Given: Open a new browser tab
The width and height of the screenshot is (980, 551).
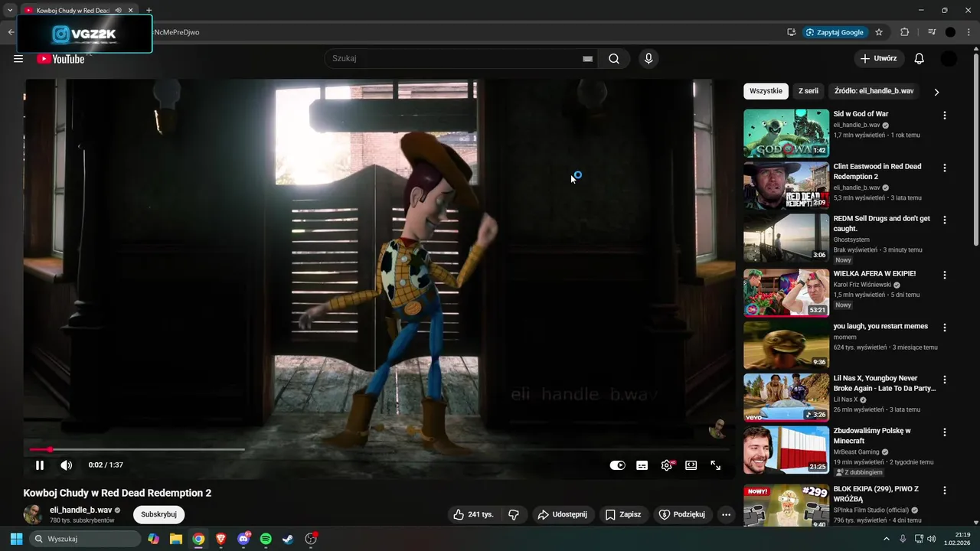Looking at the screenshot, I should tap(149, 11).
